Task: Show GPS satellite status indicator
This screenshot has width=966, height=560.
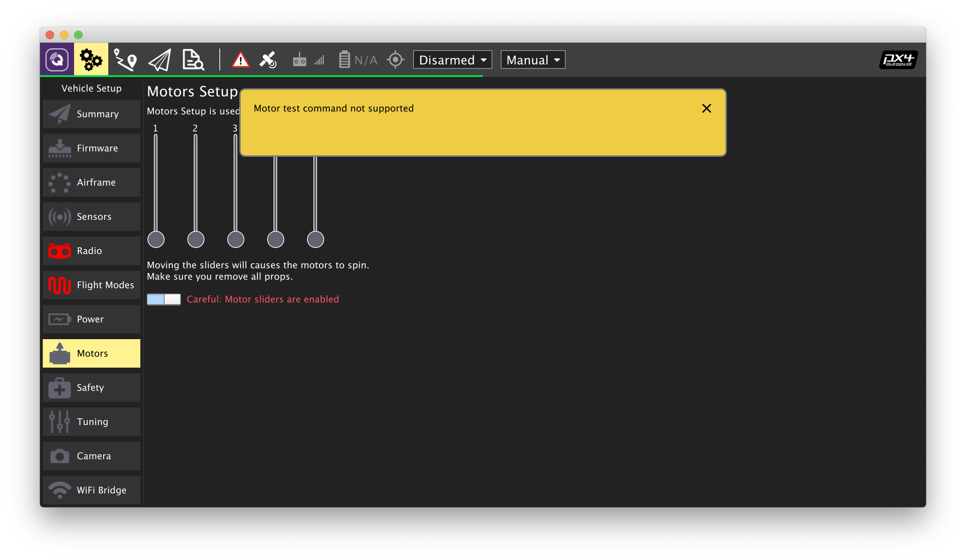Action: [268, 60]
